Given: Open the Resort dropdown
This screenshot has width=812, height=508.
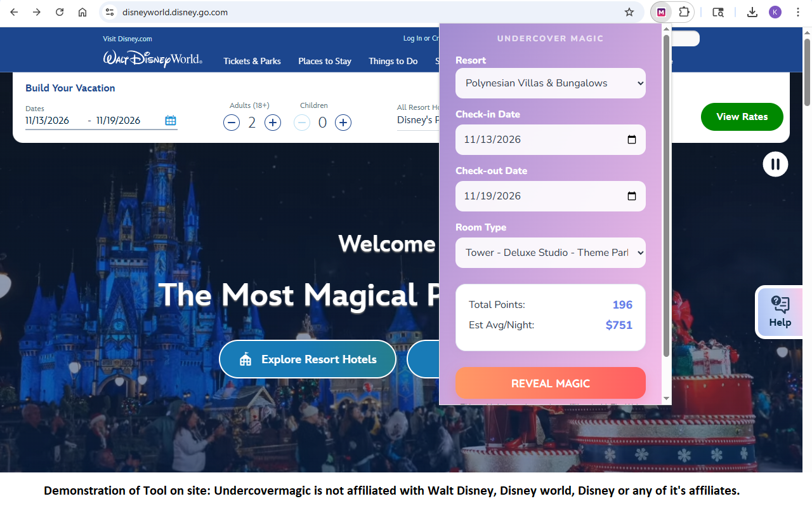Looking at the screenshot, I should pos(549,83).
